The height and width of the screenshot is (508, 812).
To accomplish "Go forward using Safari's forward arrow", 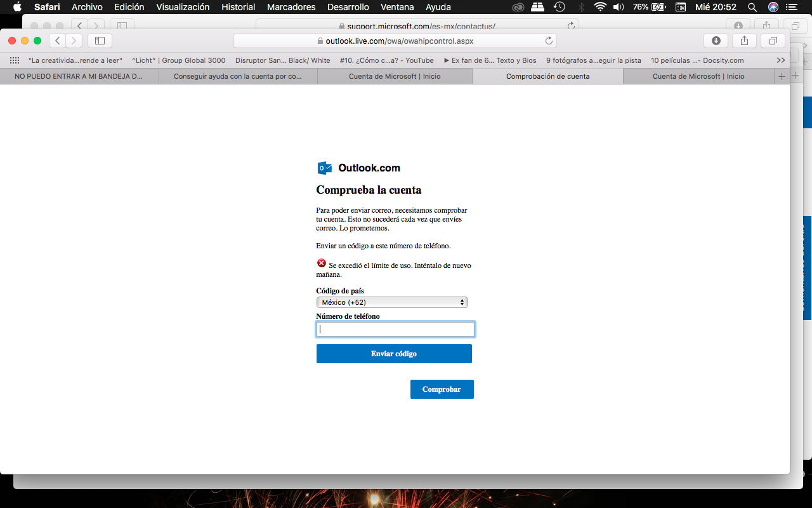I will point(74,41).
